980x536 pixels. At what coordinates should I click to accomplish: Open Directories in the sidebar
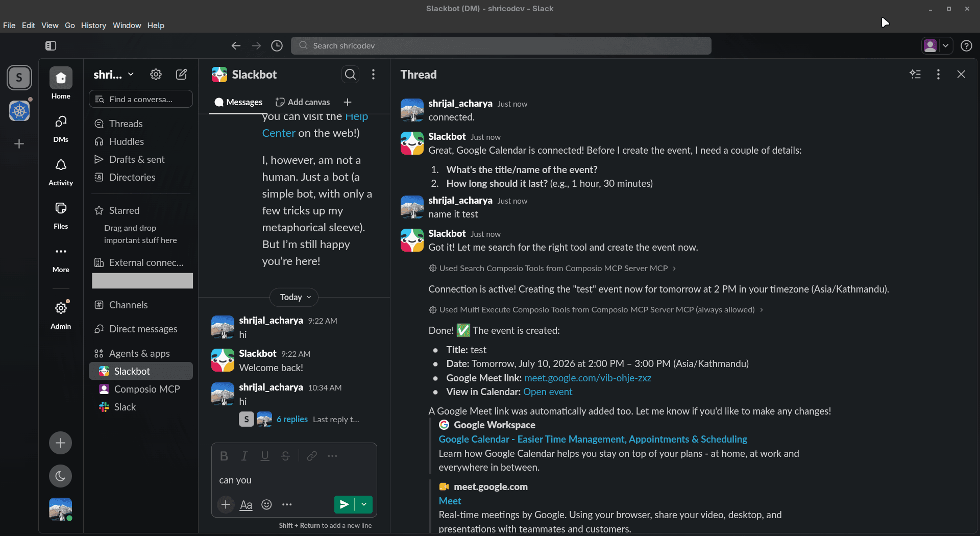141,177
